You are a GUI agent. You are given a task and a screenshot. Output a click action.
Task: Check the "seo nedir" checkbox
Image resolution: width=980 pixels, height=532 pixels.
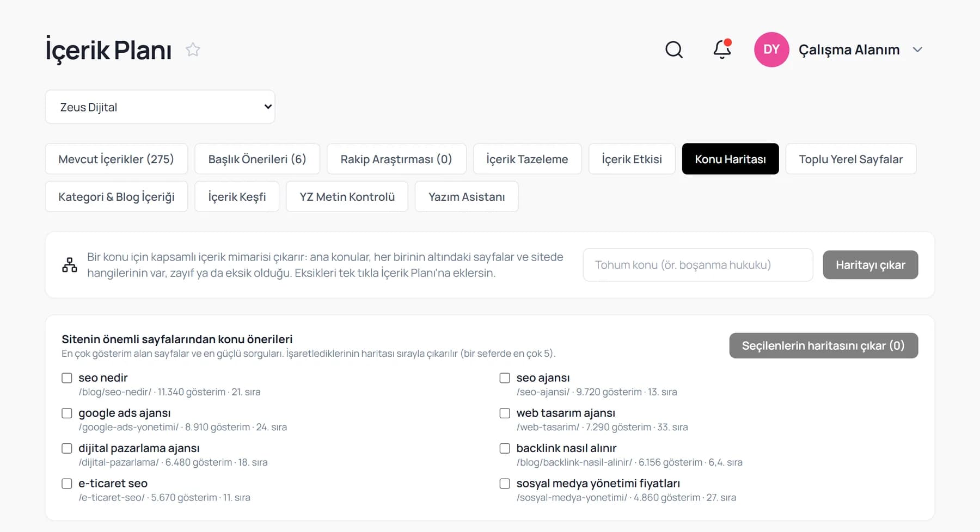click(x=67, y=378)
